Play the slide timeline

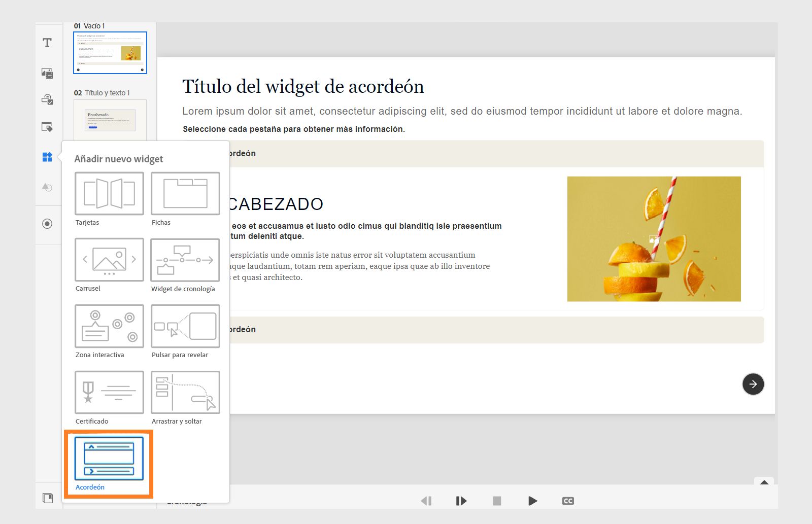click(532, 501)
